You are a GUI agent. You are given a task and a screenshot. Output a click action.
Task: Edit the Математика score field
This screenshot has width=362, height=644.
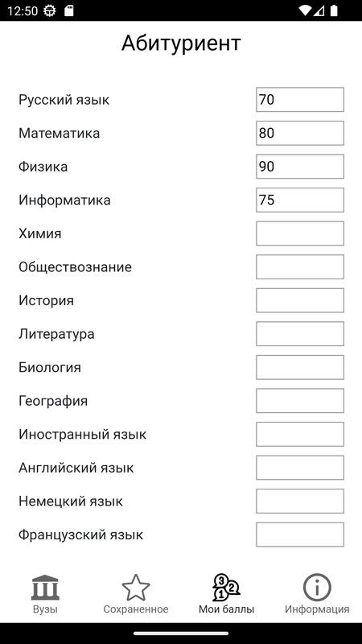tap(300, 133)
